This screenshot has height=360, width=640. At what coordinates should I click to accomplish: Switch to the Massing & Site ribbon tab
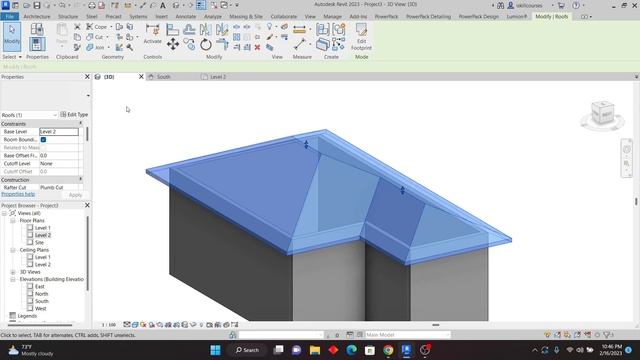coord(246,17)
